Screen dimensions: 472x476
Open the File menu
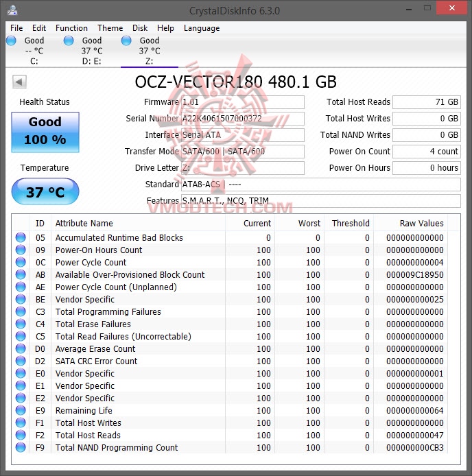(x=16, y=28)
